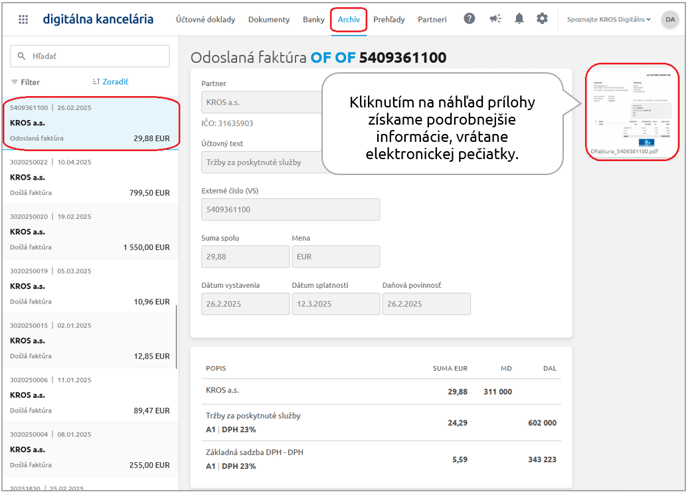Select invoice 3020250004 for 255,00 EUR

pos(90,449)
